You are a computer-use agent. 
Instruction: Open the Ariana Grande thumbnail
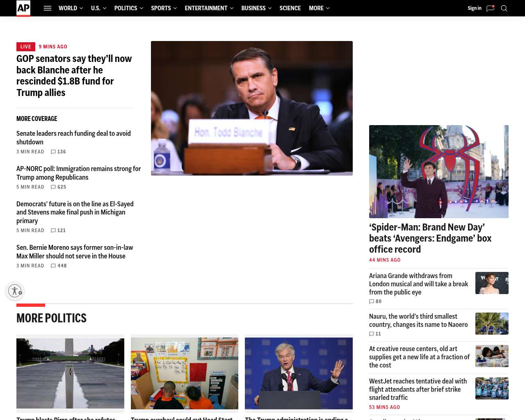coord(492,283)
